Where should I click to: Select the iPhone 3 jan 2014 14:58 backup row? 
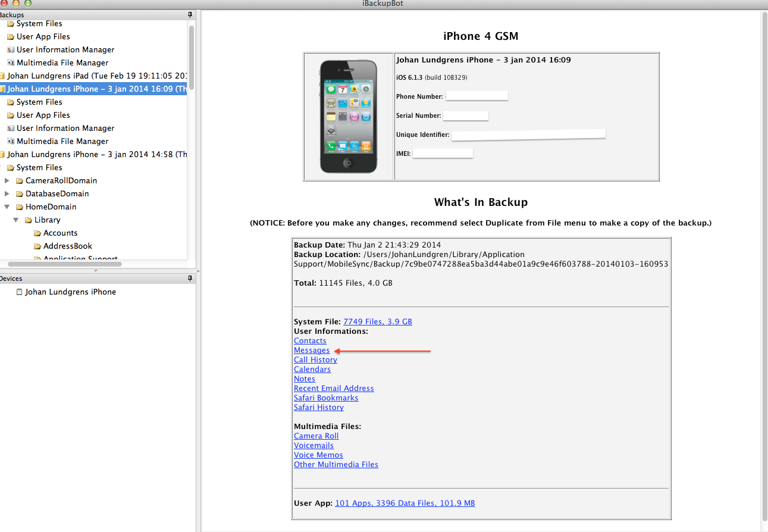coord(93,154)
